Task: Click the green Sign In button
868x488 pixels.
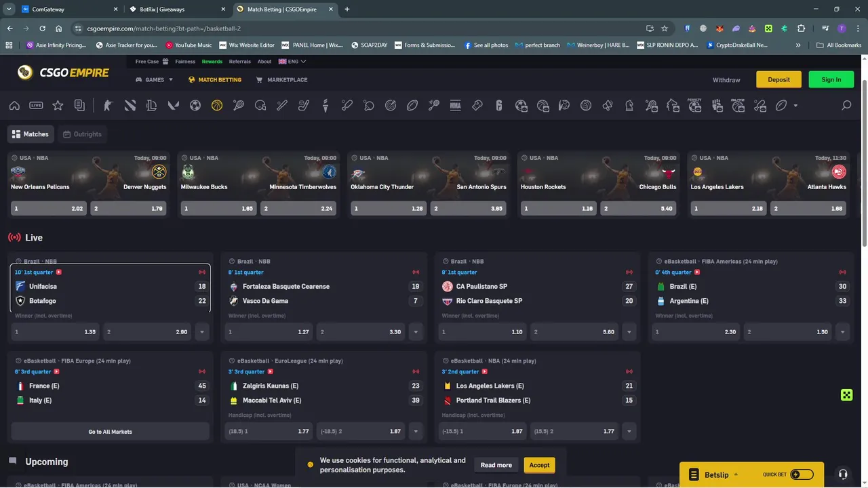Action: pos(831,79)
